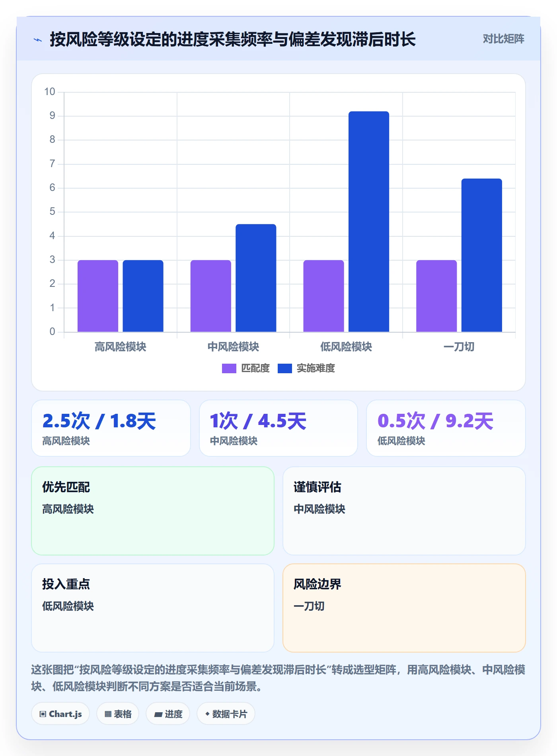Screen dimensions: 557x756
Task: Toggle the 匹配度 legend purple swatch
Action: [229, 368]
